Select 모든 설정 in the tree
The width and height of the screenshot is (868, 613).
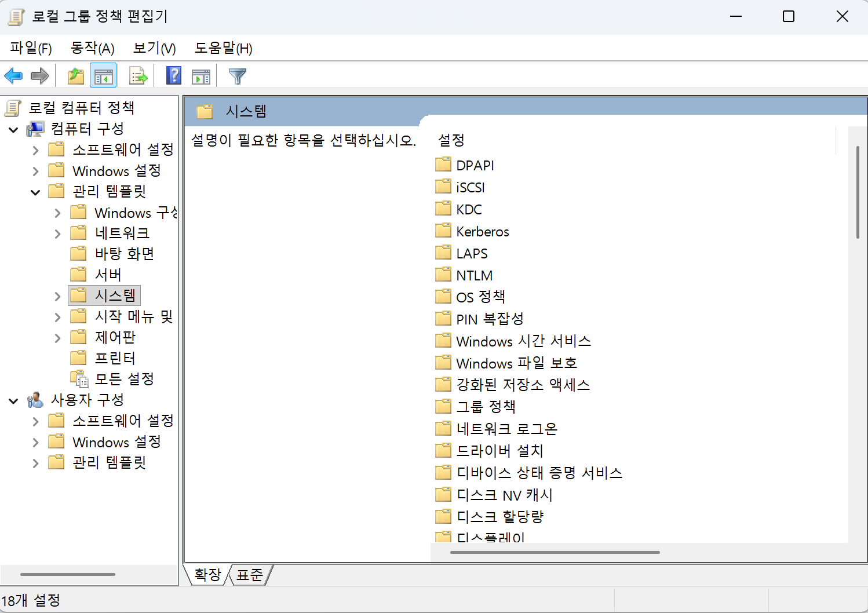click(125, 378)
